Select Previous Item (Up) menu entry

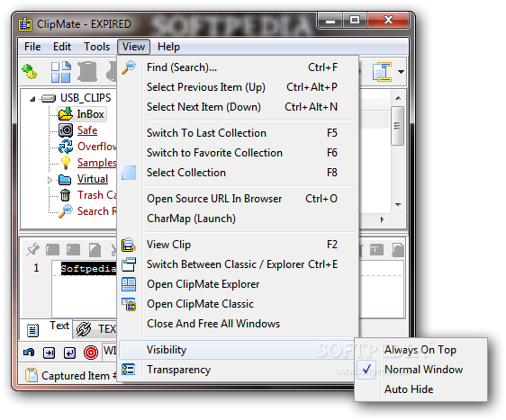click(239, 87)
